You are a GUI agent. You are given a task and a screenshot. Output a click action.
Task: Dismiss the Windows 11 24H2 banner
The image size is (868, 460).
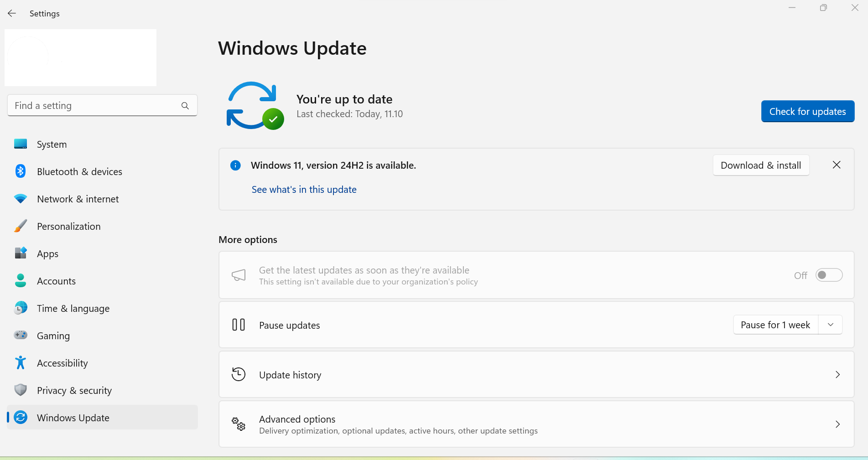pyautogui.click(x=836, y=165)
